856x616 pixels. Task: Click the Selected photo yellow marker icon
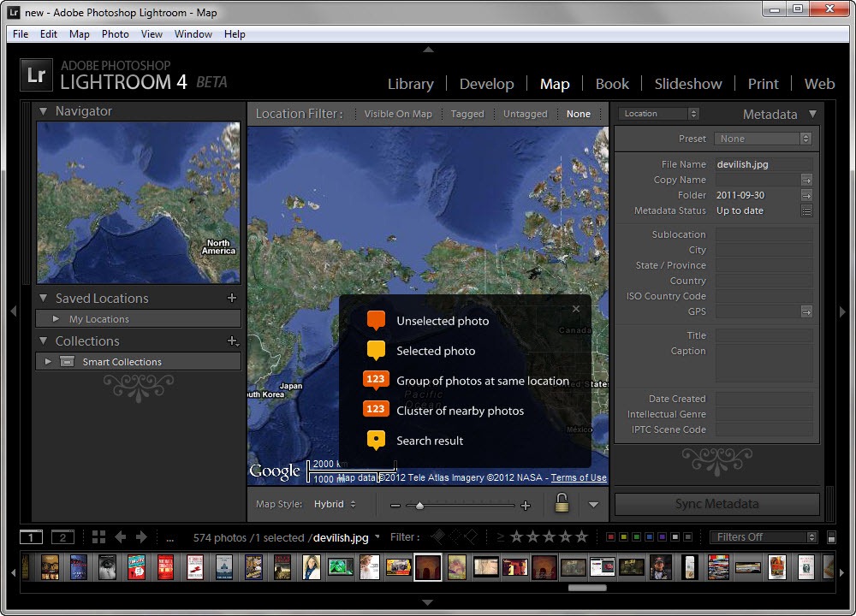[x=376, y=351]
